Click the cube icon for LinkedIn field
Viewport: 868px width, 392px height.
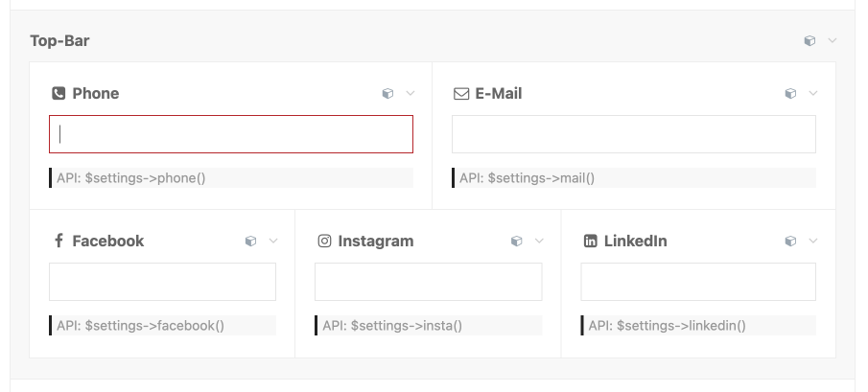click(790, 242)
